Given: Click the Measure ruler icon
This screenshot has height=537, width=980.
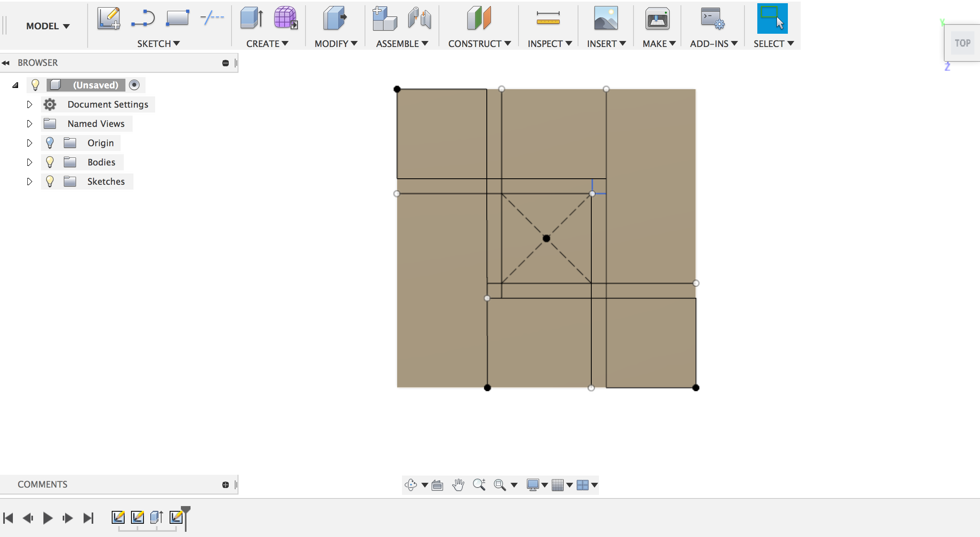Looking at the screenshot, I should (548, 18).
